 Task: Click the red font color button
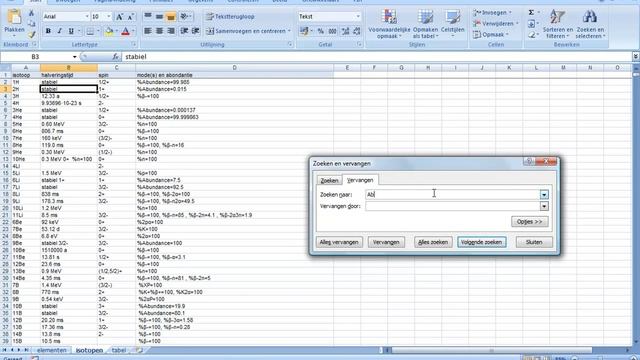126,31
